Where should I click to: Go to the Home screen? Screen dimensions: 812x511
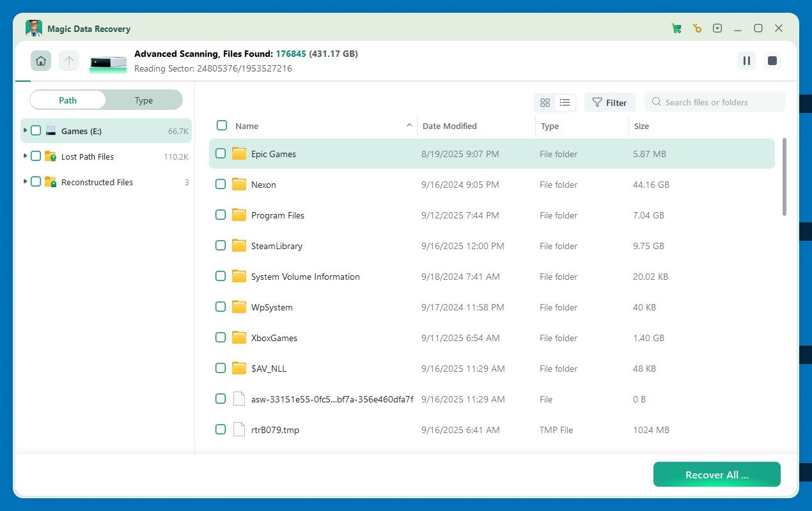point(40,61)
